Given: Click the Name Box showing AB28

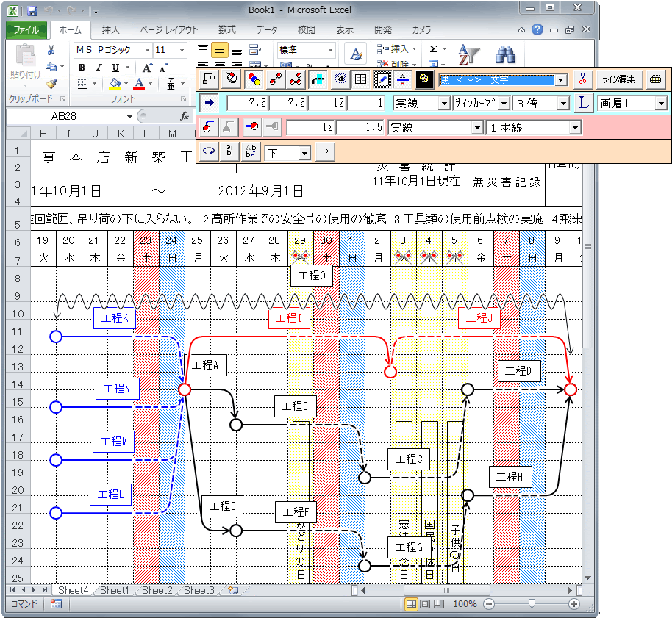Looking at the screenshot, I should coord(64,116).
